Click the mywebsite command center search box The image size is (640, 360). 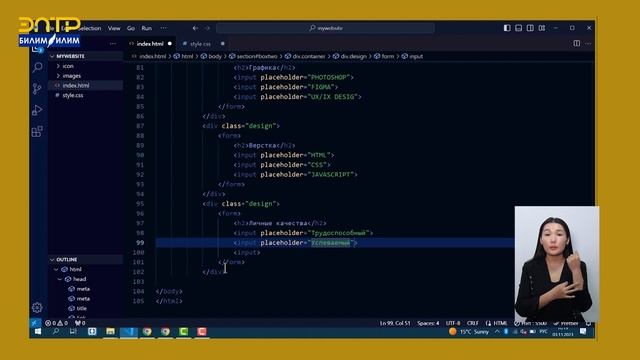325,28
